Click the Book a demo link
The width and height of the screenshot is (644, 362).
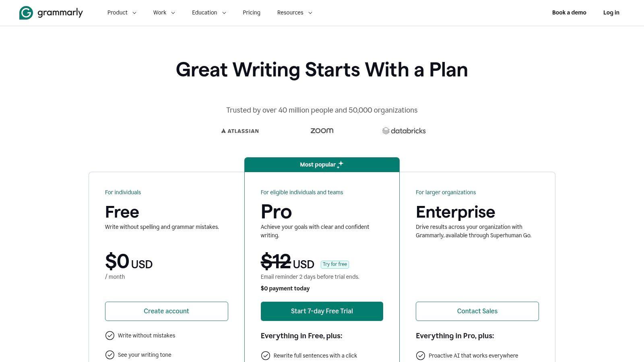569,12
